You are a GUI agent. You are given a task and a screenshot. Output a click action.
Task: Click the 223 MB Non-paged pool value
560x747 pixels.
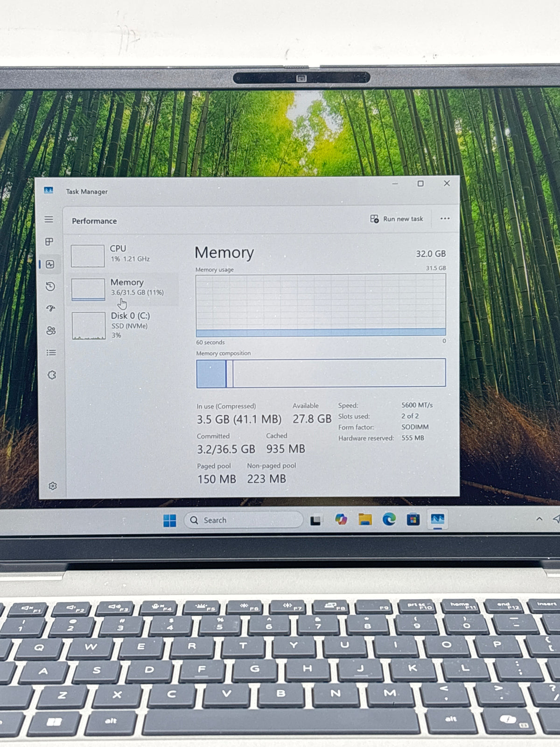[x=266, y=479]
